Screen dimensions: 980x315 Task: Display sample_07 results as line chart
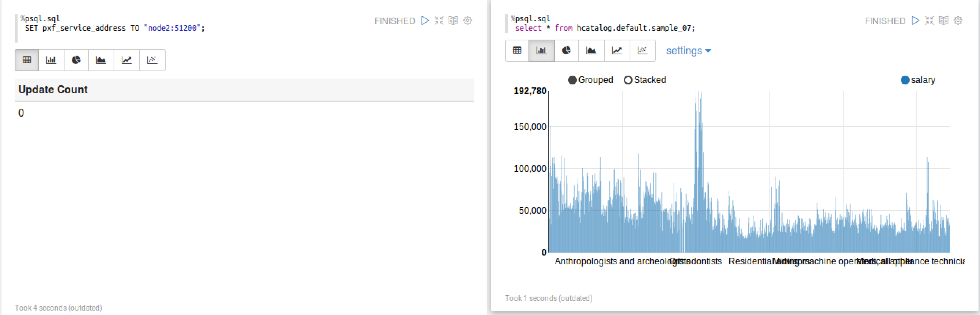pos(617,51)
